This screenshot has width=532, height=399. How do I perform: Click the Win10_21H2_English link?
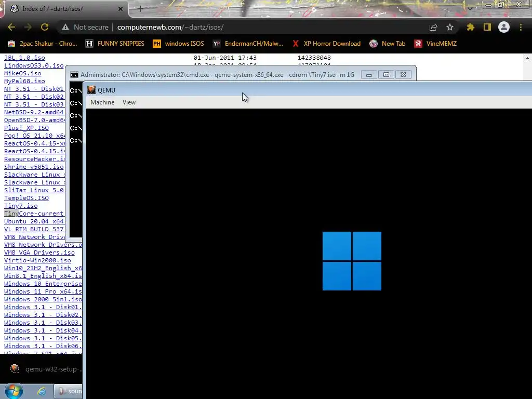43,268
